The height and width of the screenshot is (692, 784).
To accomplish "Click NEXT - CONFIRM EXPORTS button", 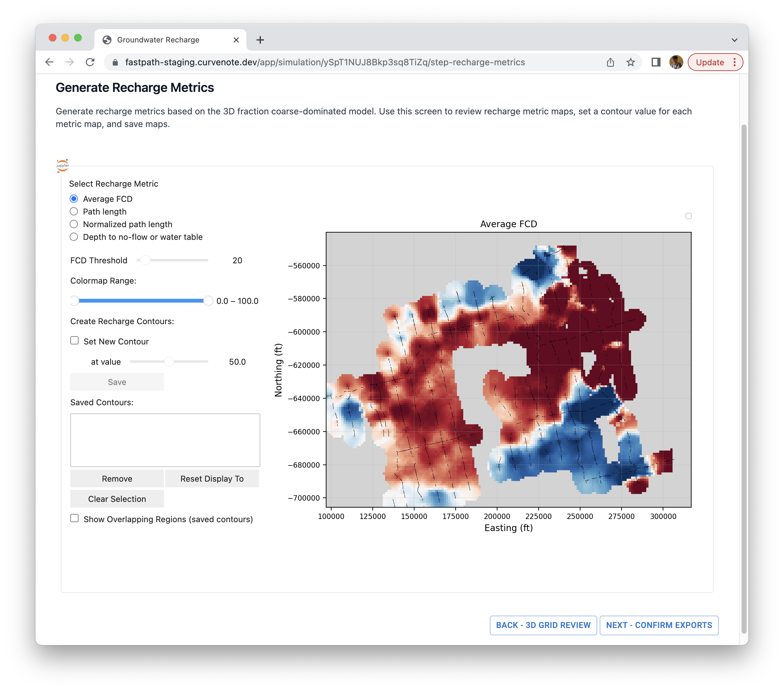I will [x=659, y=625].
